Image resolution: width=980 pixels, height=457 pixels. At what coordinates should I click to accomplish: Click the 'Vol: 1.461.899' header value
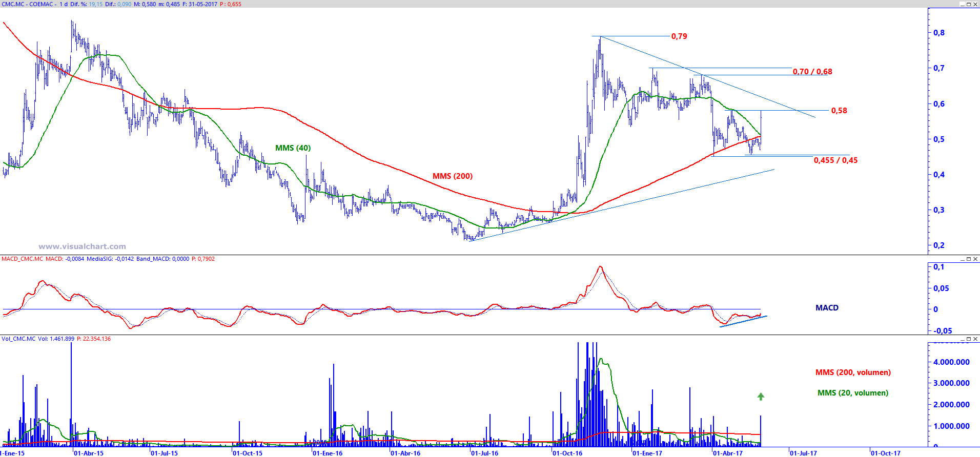tap(56, 339)
